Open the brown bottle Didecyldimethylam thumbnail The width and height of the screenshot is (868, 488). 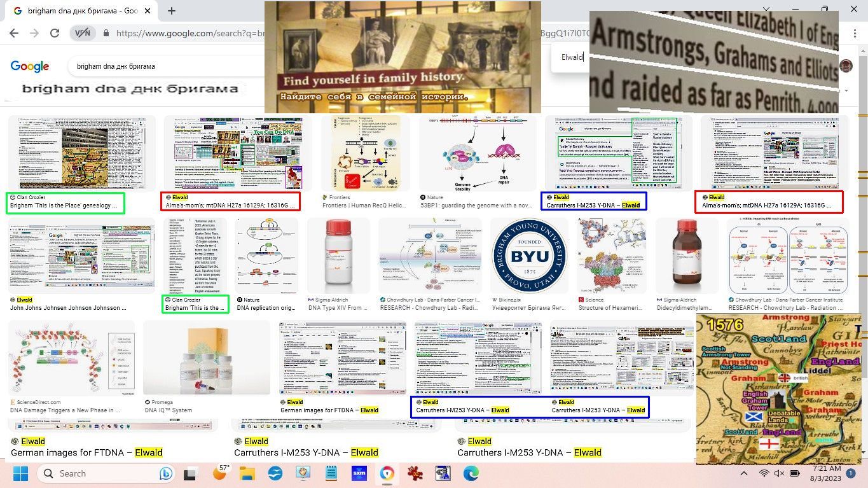tap(688, 256)
